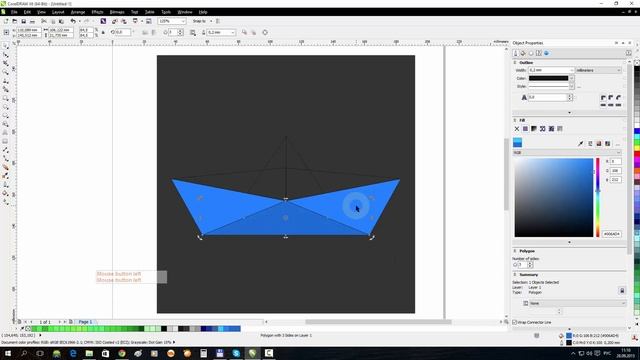Image resolution: width=640 pixels, height=360 pixels.
Task: Select Fountain fill type icon
Action: coord(534,129)
